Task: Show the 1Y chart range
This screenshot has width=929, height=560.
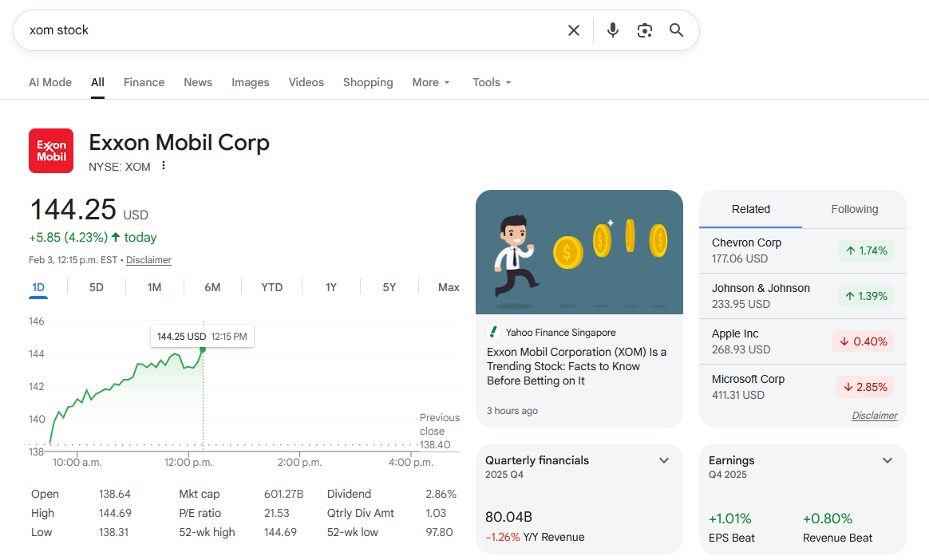Action: click(x=330, y=287)
